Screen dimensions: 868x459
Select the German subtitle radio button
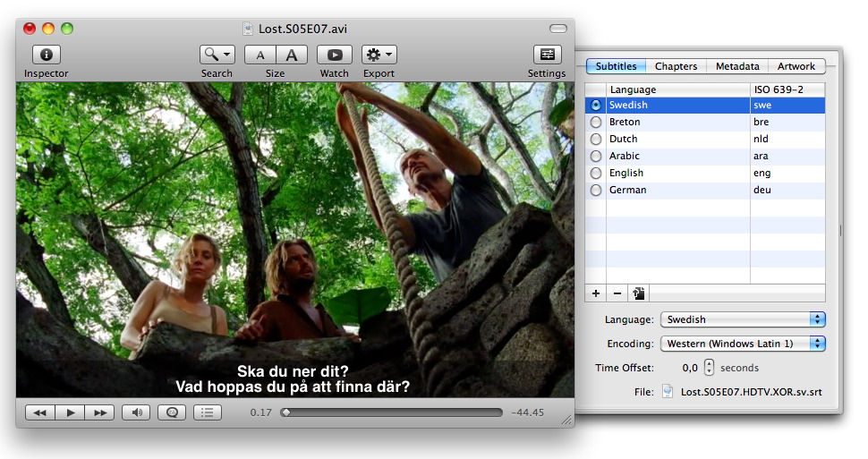pos(596,191)
